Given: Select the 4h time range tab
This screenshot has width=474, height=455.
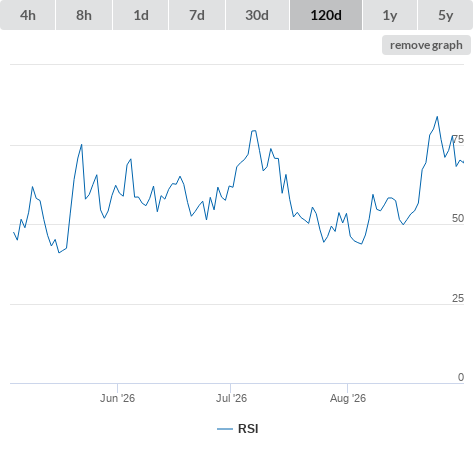Looking at the screenshot, I should [x=28, y=15].
